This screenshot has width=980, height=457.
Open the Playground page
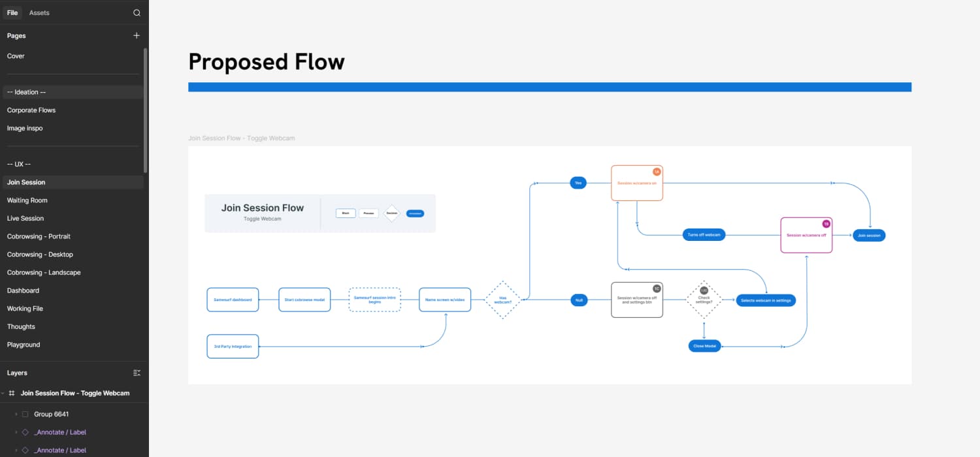point(23,344)
